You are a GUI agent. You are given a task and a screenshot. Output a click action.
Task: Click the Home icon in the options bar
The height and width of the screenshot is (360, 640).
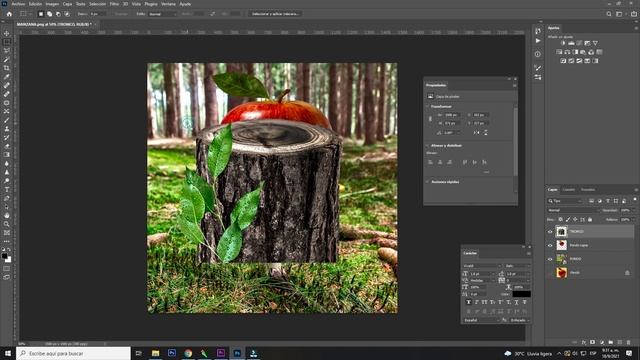point(9,14)
